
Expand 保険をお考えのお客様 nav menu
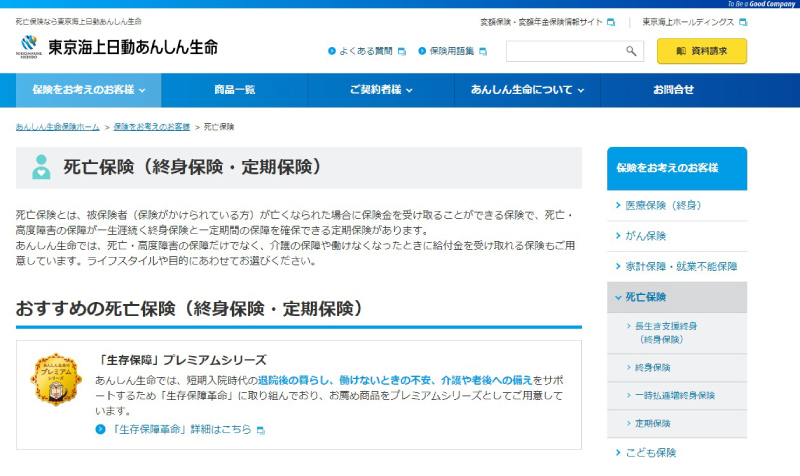click(x=89, y=90)
